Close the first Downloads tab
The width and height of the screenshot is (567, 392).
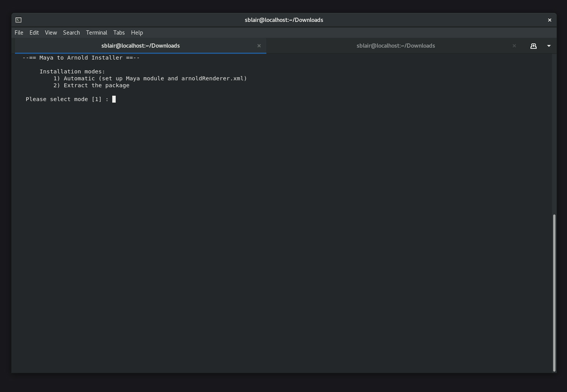(259, 46)
